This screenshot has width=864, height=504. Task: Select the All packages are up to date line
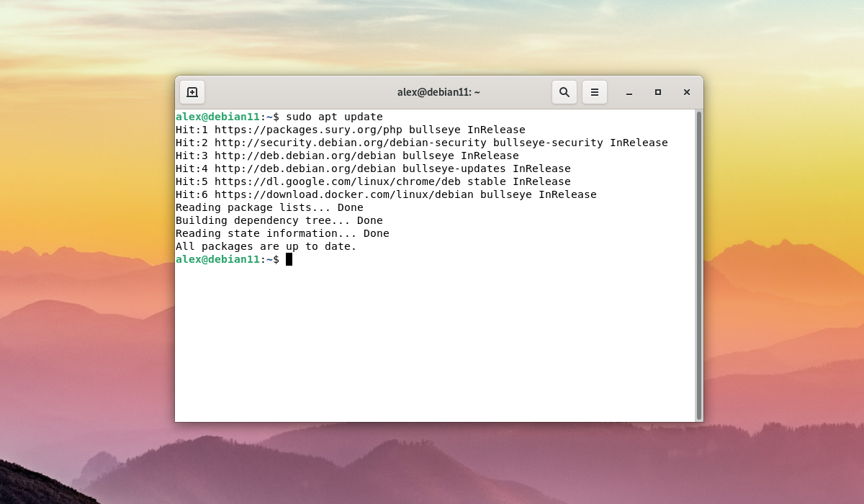(266, 246)
